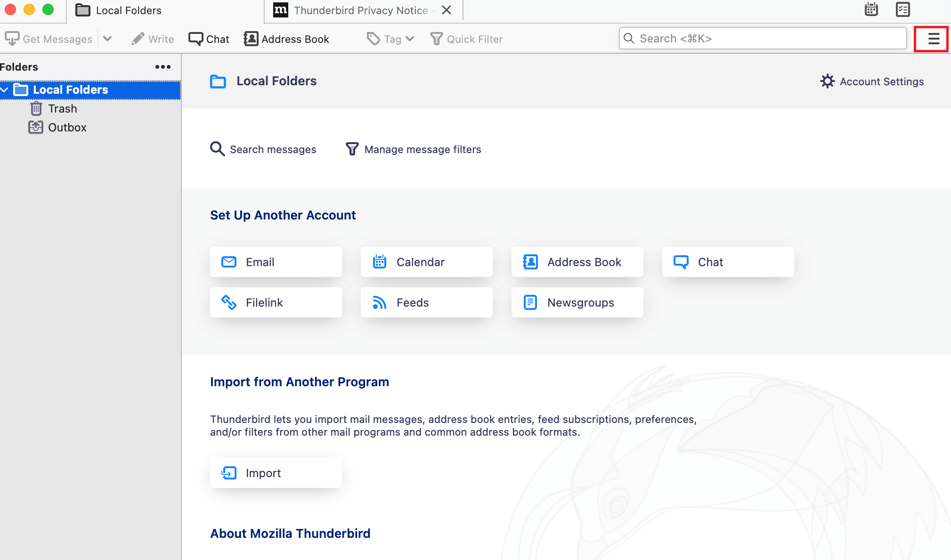Click the Search messages icon
Screen dimensions: 951x560
(217, 149)
